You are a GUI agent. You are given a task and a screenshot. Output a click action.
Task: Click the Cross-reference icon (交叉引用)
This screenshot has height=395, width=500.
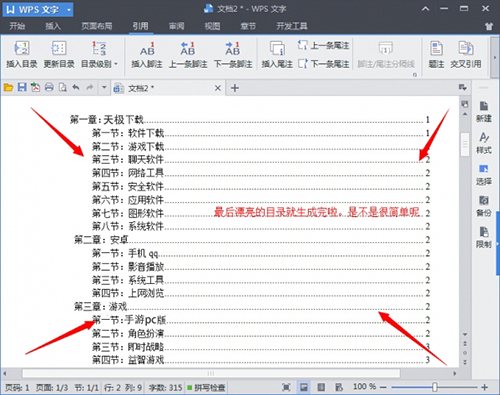(466, 55)
